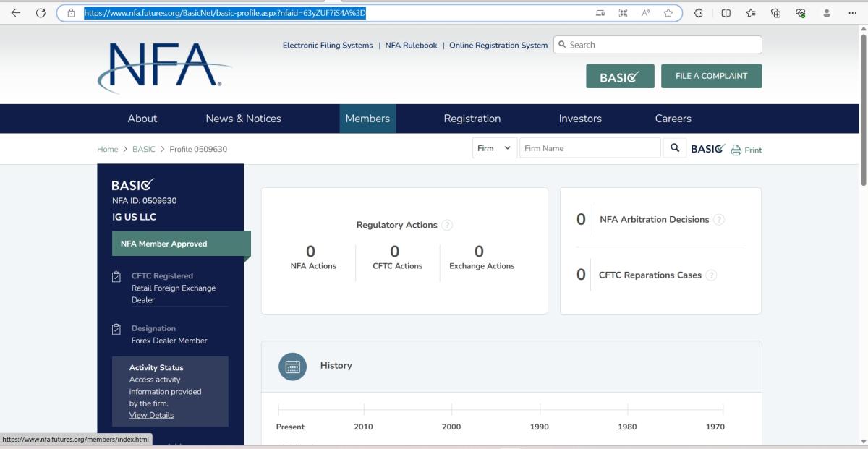Add page to favorites with star icon

(x=668, y=13)
